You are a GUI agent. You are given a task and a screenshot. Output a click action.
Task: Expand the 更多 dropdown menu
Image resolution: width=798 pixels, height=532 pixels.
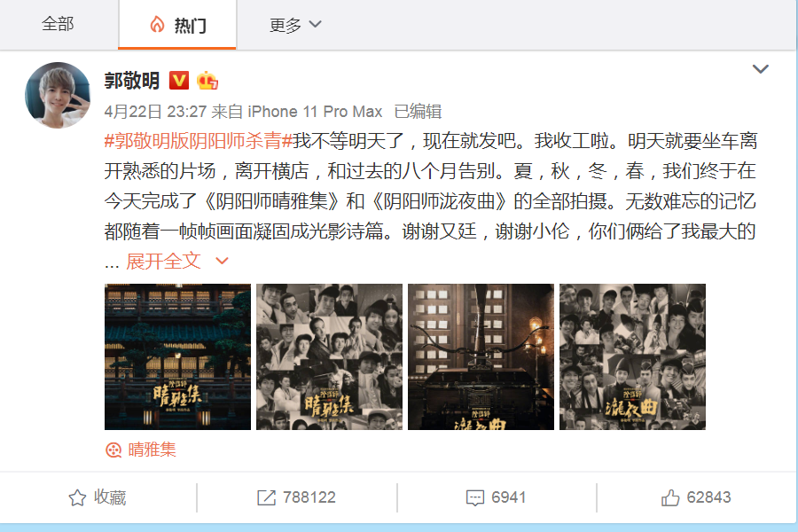point(295,25)
